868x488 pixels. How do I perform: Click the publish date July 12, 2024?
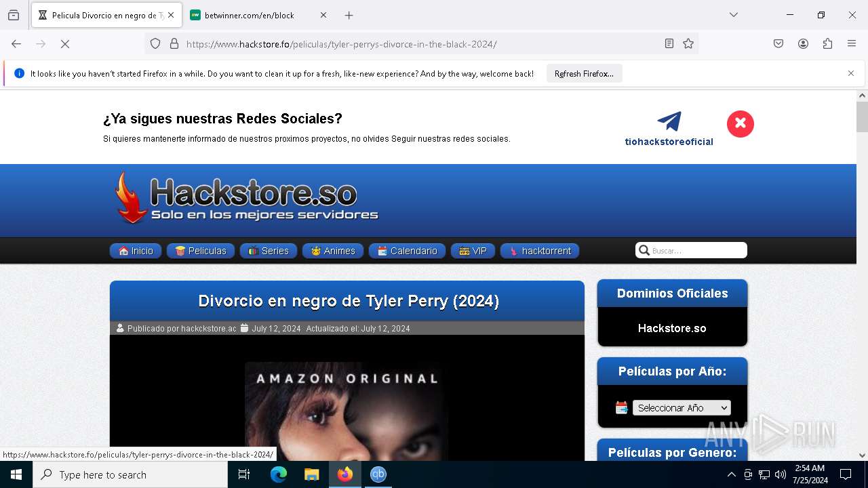(276, 329)
